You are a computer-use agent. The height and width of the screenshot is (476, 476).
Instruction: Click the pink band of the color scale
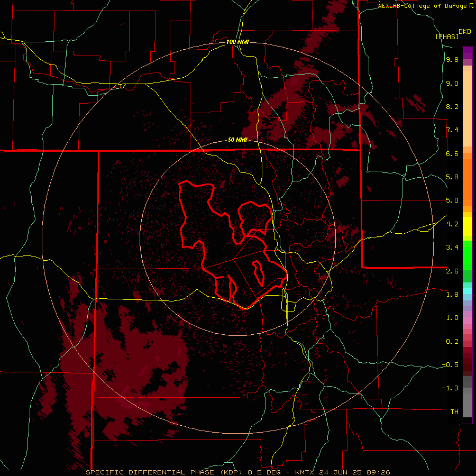467,321
